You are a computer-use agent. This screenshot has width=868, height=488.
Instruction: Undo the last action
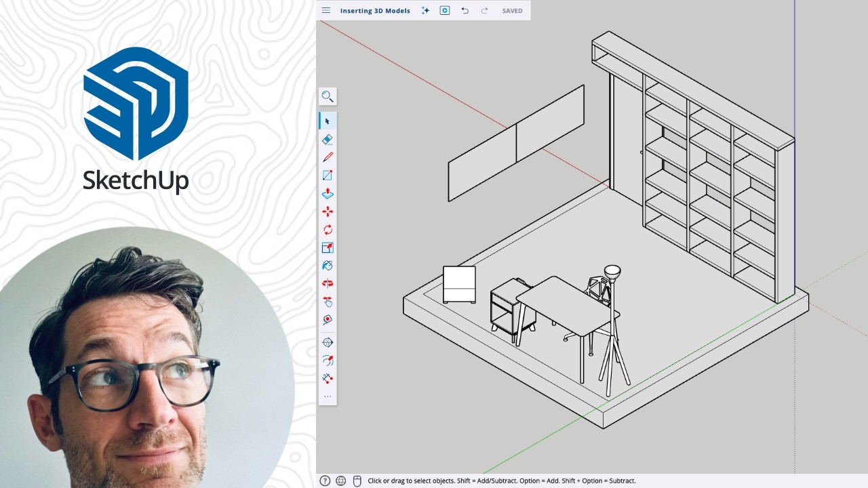(x=465, y=10)
